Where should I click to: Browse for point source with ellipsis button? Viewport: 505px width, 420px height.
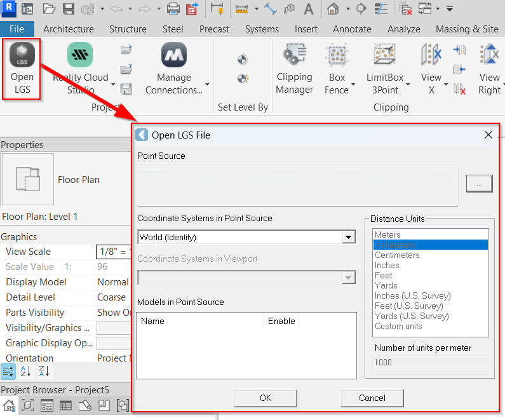(x=479, y=183)
